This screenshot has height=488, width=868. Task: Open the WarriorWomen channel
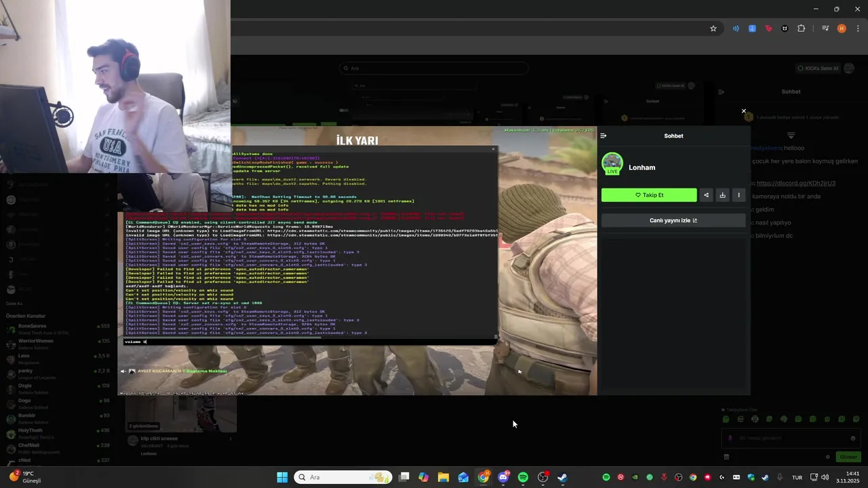click(x=58, y=343)
